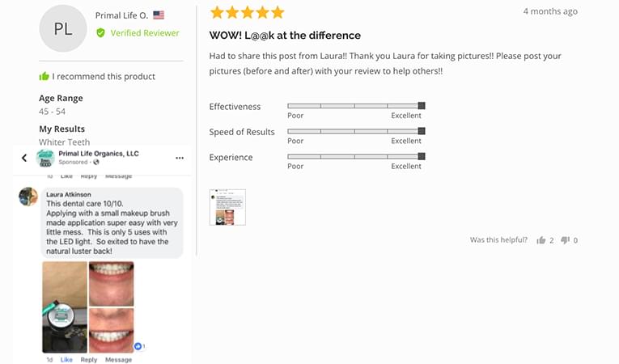Image resolution: width=619 pixels, height=364 pixels.
Task: Click the Speed of Results bar handle
Action: click(422, 131)
